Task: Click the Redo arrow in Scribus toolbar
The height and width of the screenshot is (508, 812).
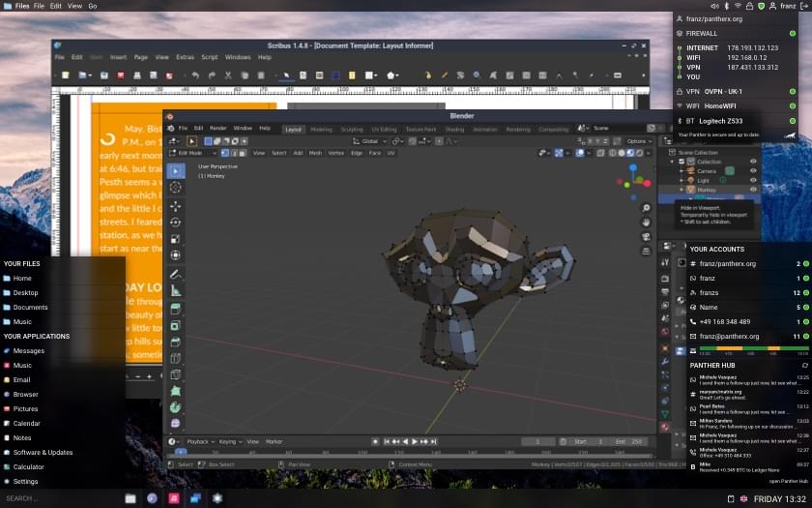Action: click(212, 75)
